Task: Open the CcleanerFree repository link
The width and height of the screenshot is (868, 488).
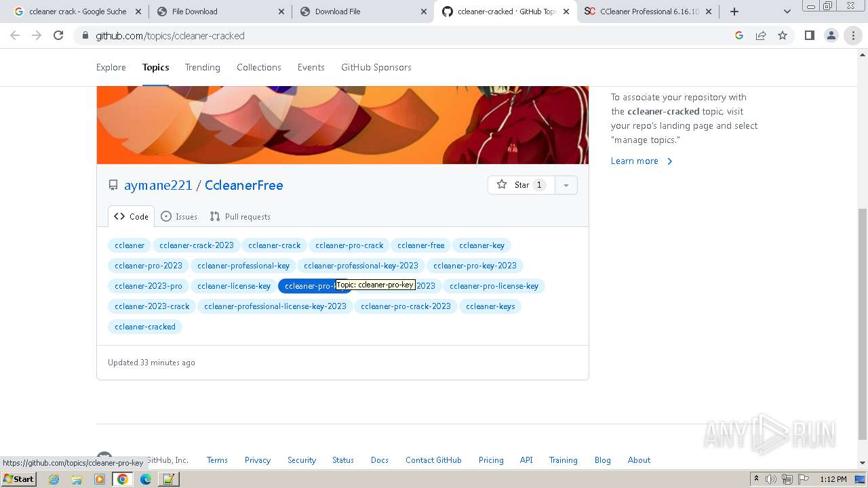Action: coord(244,185)
